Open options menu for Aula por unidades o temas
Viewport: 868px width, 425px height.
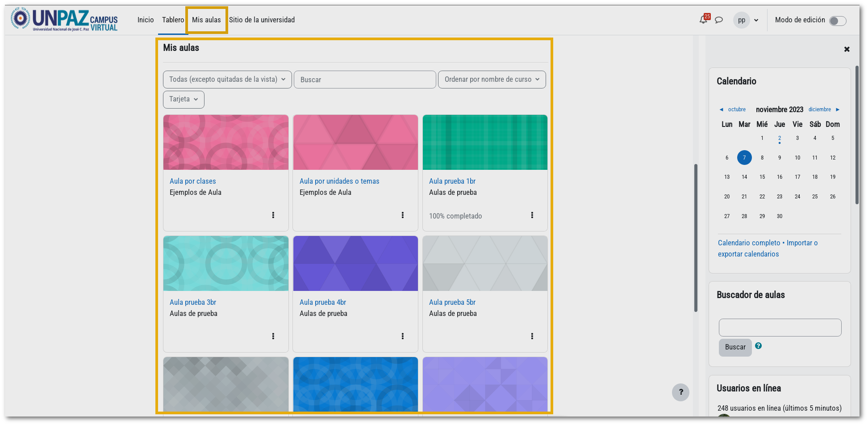tap(403, 215)
